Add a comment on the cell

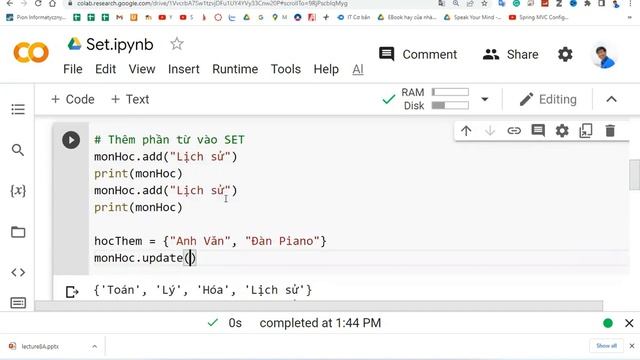pyautogui.click(x=538, y=131)
